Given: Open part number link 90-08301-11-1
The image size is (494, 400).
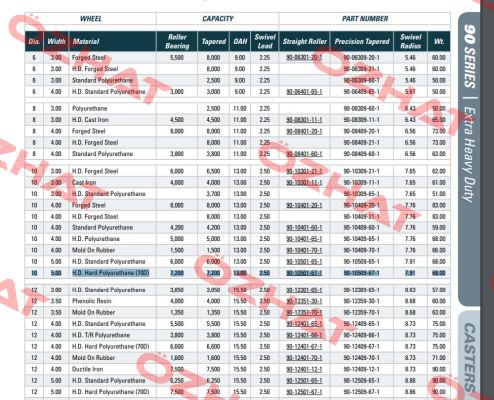Looking at the screenshot, I should pyautogui.click(x=304, y=120).
